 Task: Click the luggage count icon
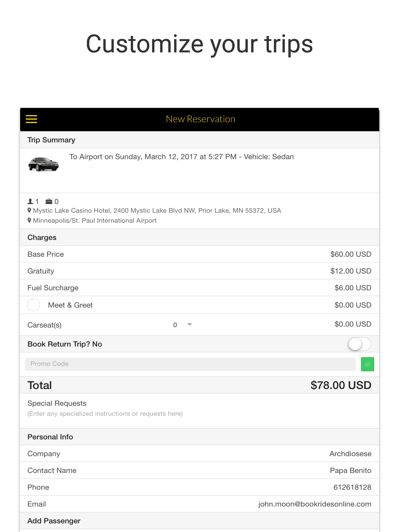pos(47,200)
